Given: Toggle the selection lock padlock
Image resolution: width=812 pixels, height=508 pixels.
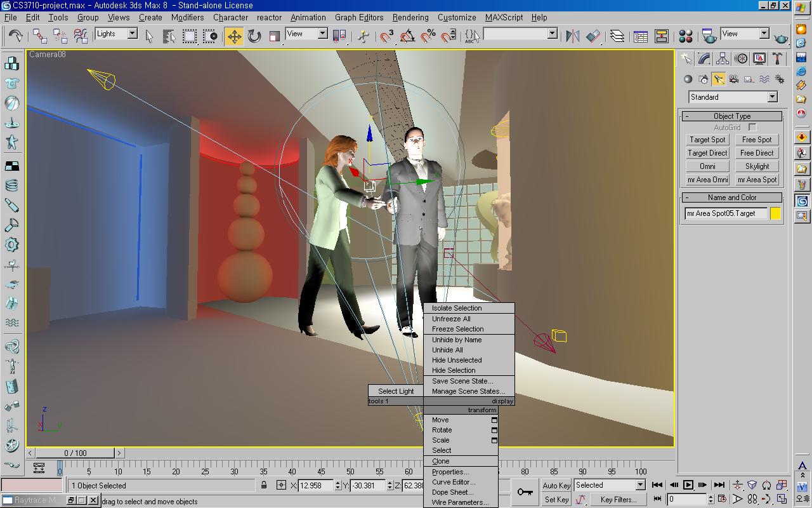Looking at the screenshot, I should (x=264, y=485).
